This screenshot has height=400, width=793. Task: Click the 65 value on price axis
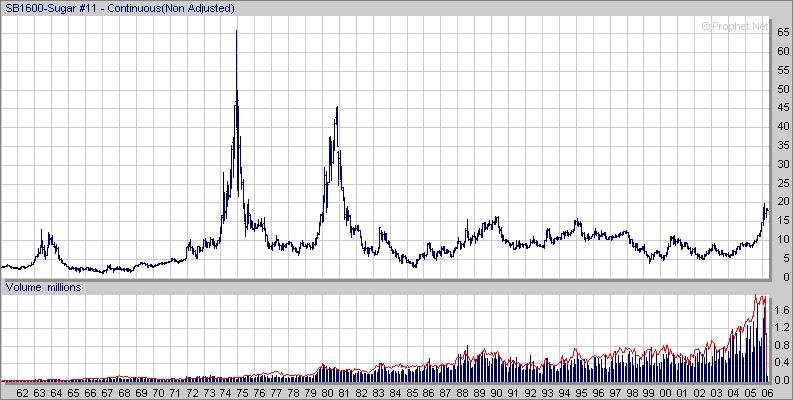click(x=784, y=32)
